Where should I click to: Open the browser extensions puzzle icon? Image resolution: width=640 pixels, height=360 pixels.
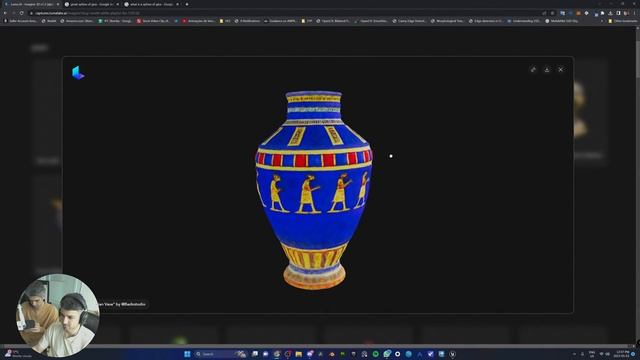point(602,13)
